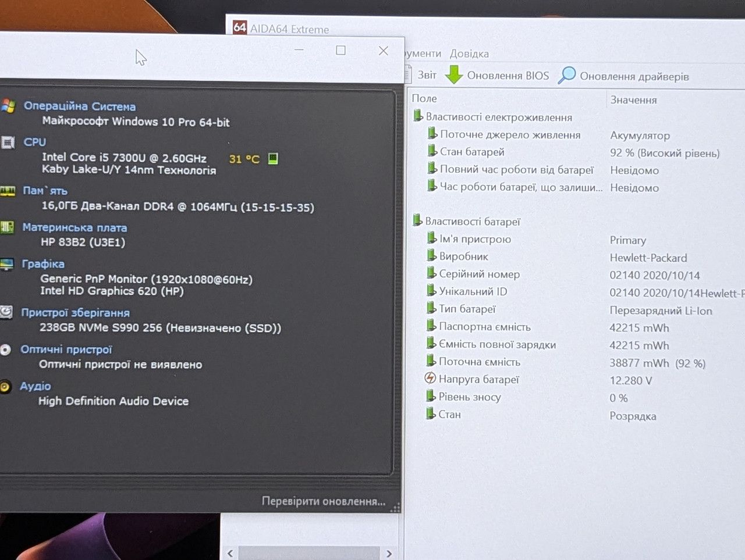745x560 pixels.
Task: Open the Материнська плата section
Action: 74,227
